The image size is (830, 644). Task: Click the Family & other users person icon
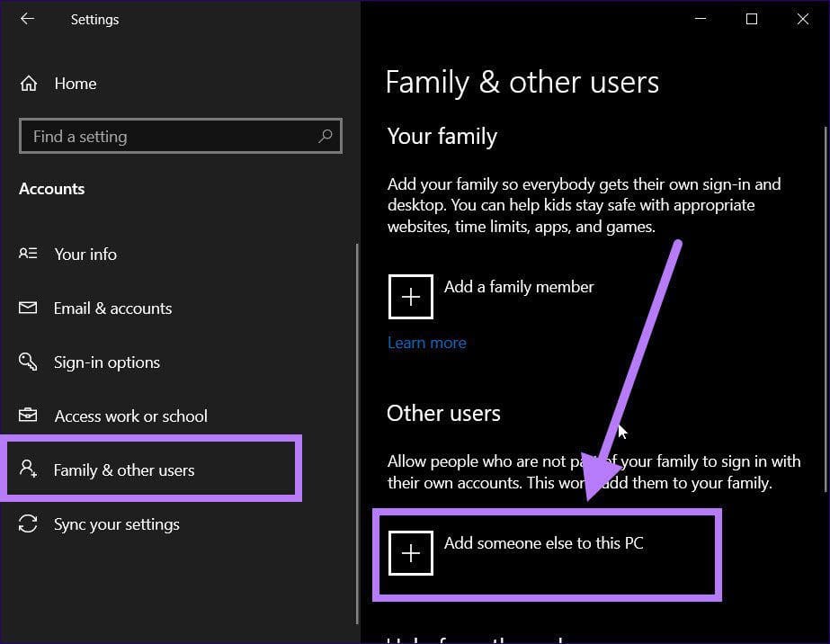tap(28, 469)
